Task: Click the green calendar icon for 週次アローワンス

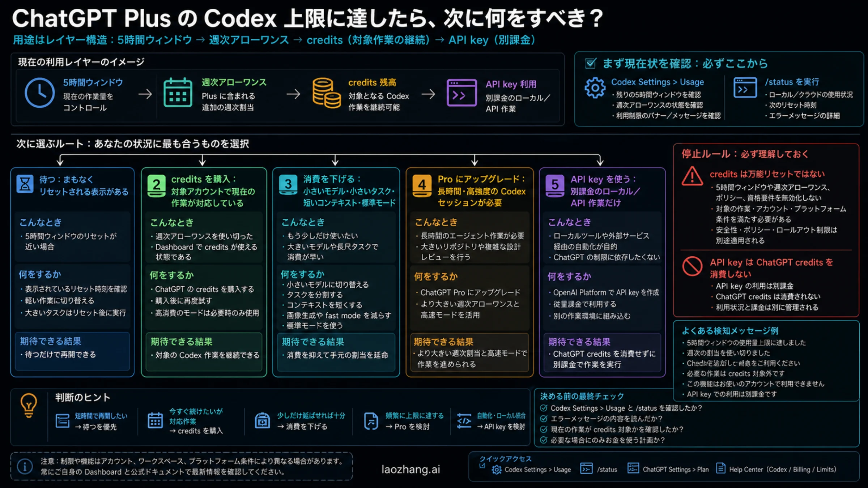Action: click(x=178, y=93)
